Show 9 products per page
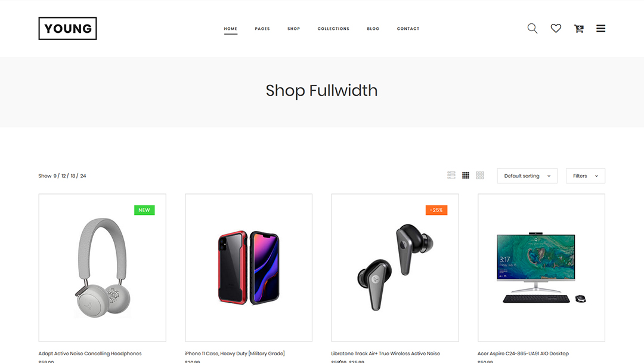Viewport: 644px width, 363px height. (x=55, y=176)
